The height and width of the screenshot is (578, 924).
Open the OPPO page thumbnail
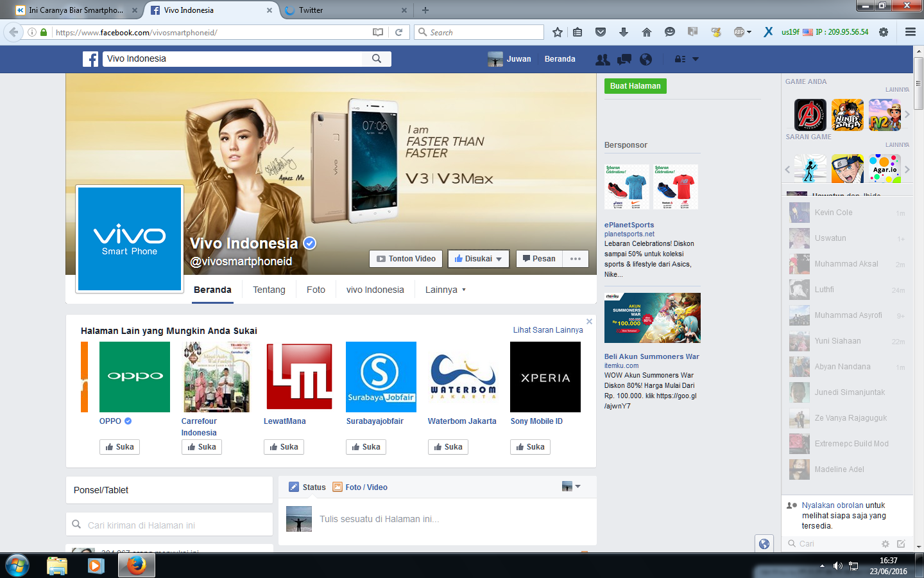pyautogui.click(x=135, y=377)
